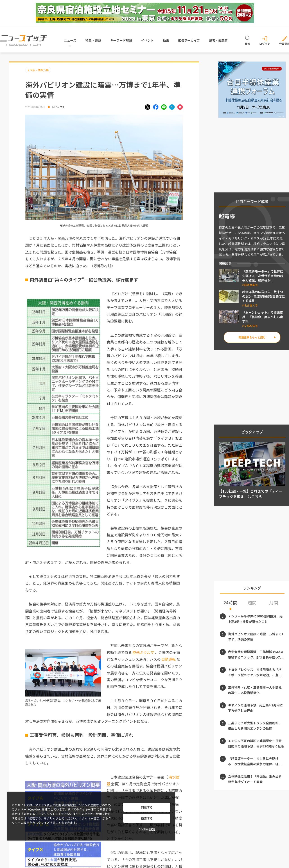Screen dimensions: 289x868
Task: Reject cookies with 拒否する button
Action: pos(147,818)
